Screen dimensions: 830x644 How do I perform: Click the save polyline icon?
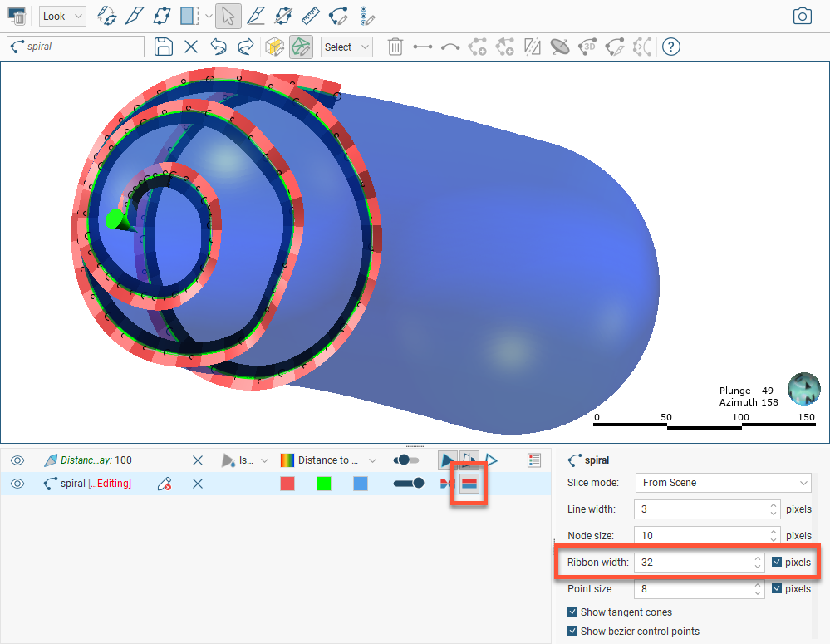tap(164, 47)
